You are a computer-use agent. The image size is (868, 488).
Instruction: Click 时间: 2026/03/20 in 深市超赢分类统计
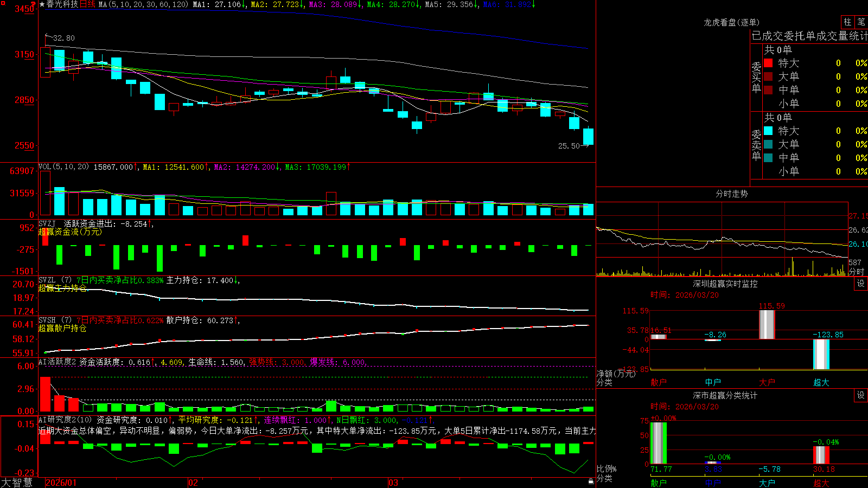click(685, 407)
